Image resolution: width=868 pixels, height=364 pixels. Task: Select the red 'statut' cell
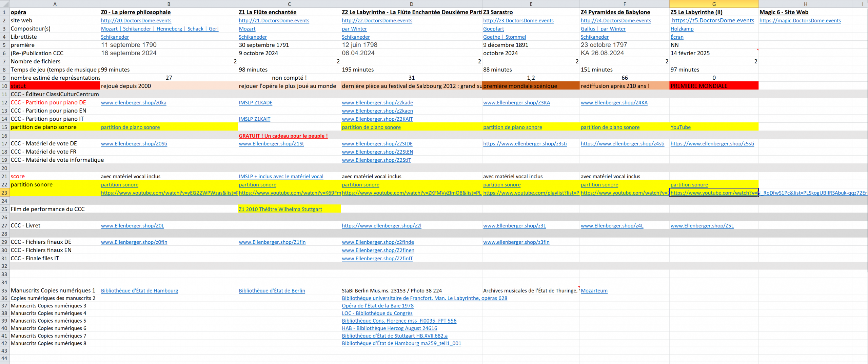pos(55,86)
